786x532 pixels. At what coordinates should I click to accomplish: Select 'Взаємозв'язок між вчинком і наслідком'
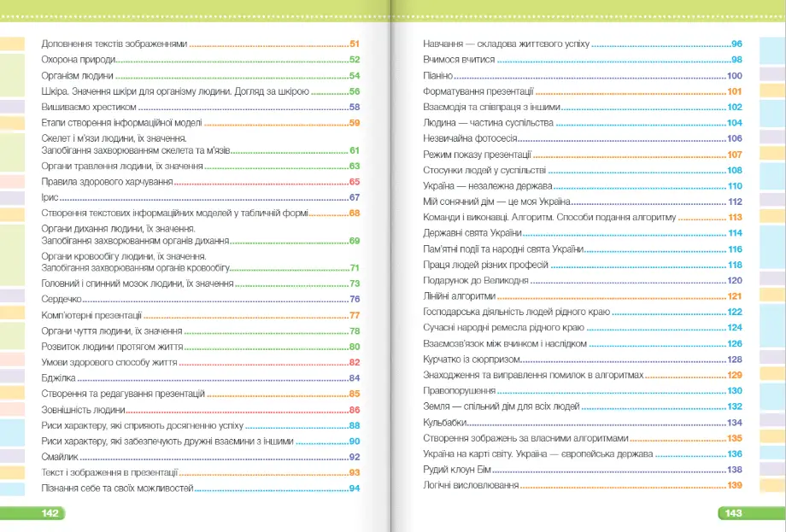click(505, 343)
